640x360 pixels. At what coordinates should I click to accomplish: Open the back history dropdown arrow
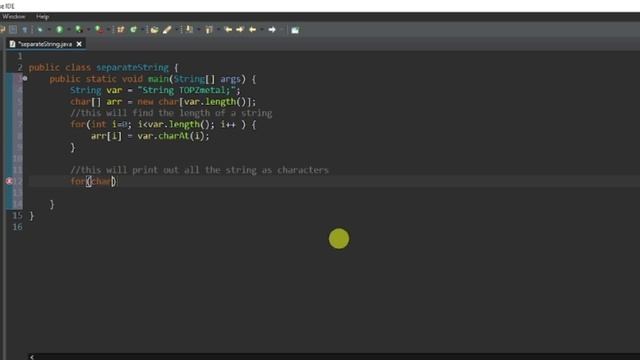coord(262,30)
